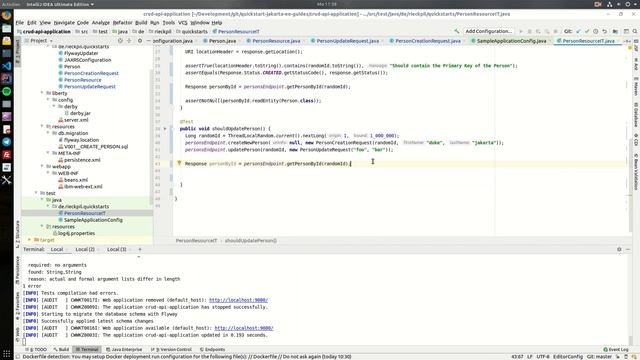The width and height of the screenshot is (640, 360).
Task: Toggle the Bean Validation tool window tab
Action: (636, 172)
